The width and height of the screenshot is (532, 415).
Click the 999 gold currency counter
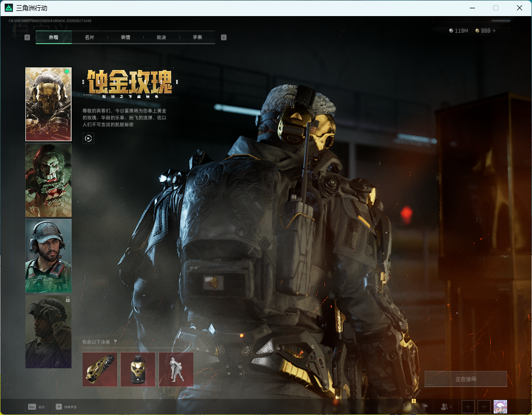click(483, 31)
